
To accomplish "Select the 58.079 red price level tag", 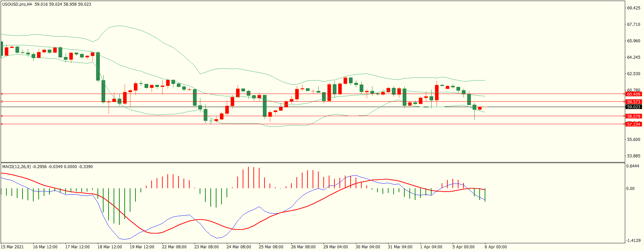I will coord(634,116).
